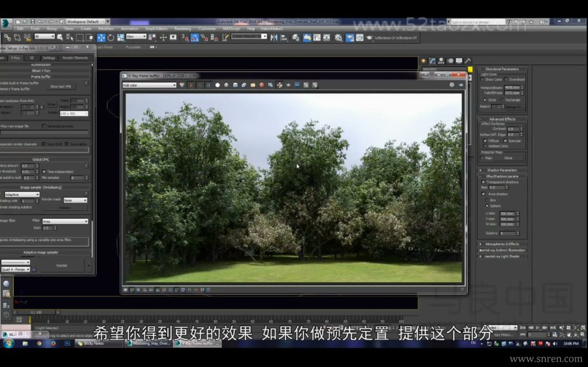Open the Graph Editors menu
Screen dimensions: 588x367
pyautogui.click(x=156, y=29)
